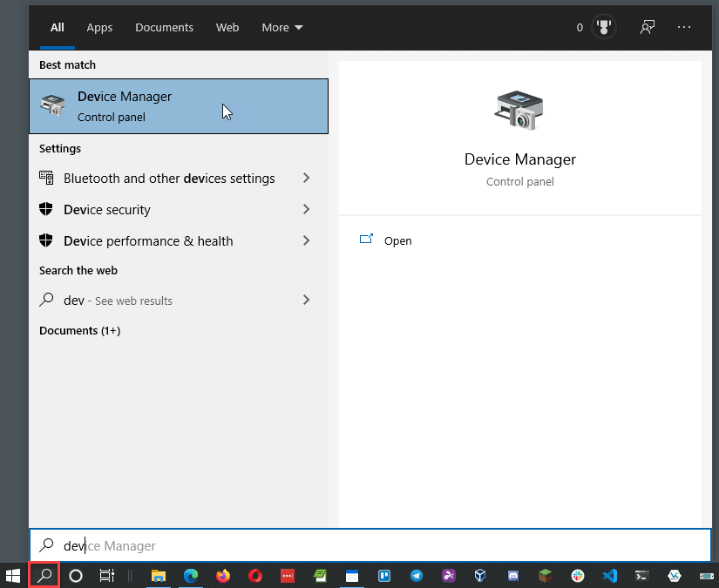
Task: Switch to the Documents tab
Action: coord(163,27)
